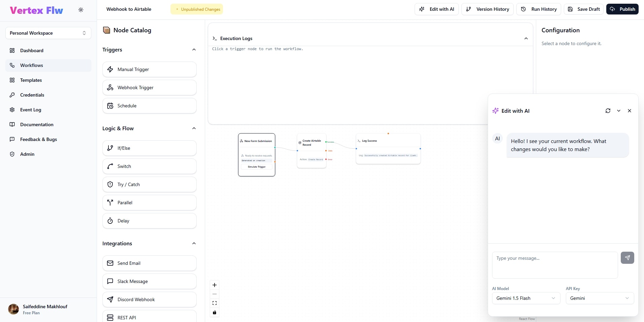Close the Edit with AI panel
644x322 pixels.
coord(630,111)
